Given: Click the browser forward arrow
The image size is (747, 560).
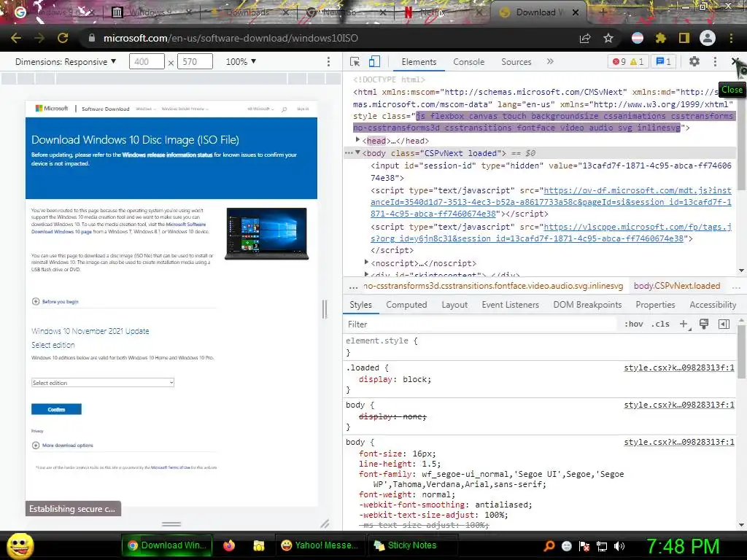Looking at the screenshot, I should coord(39,38).
